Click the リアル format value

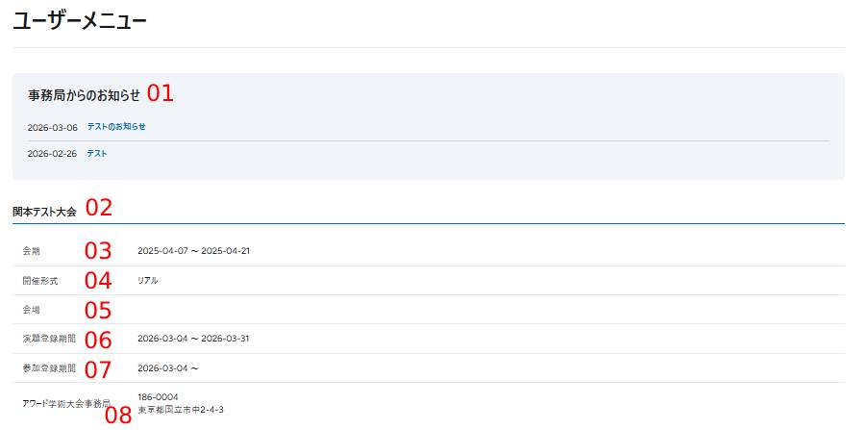click(147, 281)
